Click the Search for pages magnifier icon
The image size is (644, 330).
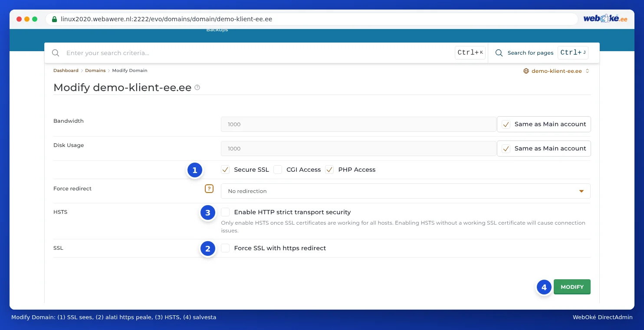pyautogui.click(x=499, y=53)
